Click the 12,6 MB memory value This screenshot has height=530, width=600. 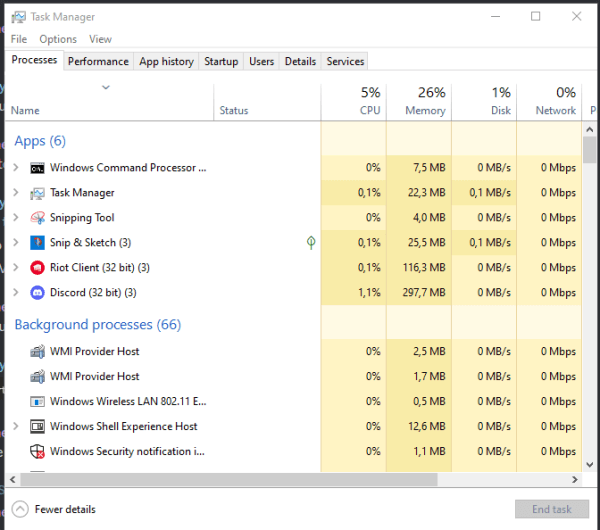coord(427,426)
